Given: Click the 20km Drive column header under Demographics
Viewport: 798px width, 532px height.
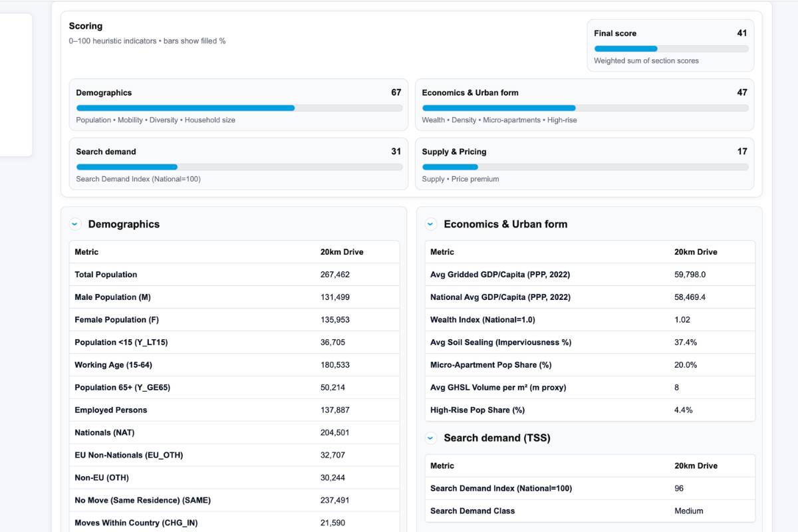Looking at the screenshot, I should tap(340, 251).
